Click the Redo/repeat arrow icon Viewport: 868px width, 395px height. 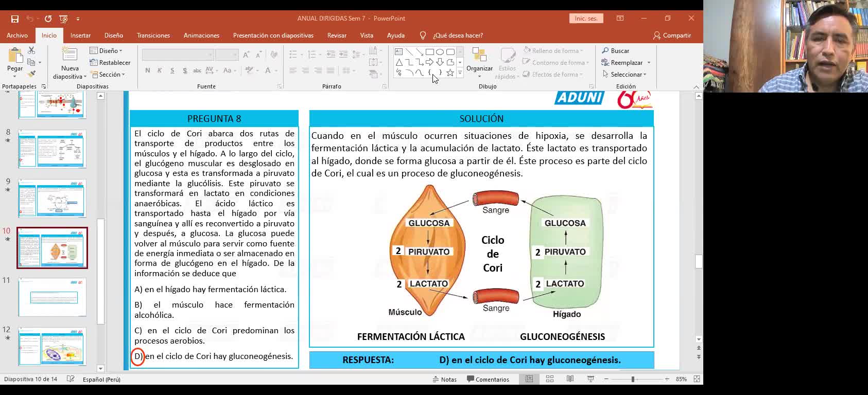[x=48, y=19]
